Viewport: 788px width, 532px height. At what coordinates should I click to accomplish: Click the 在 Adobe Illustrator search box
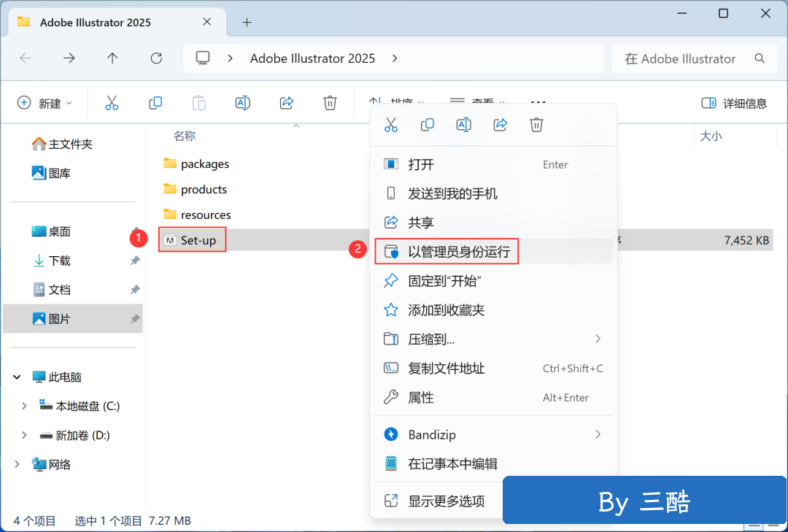tap(694, 58)
